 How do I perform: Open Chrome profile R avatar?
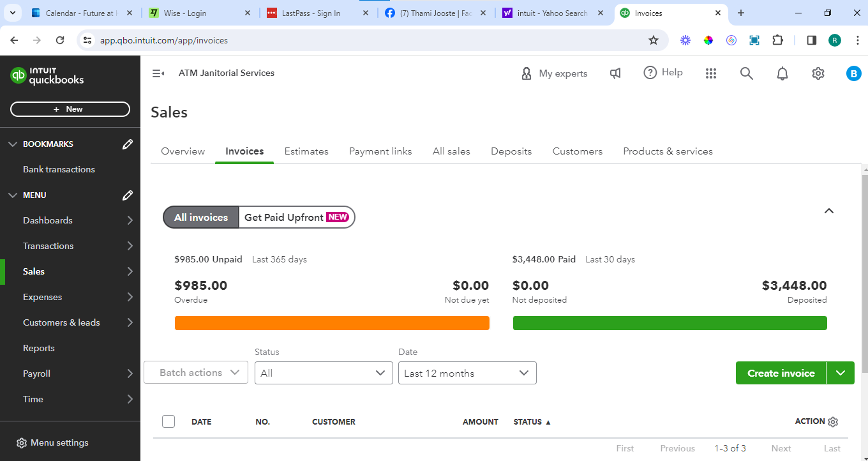(835, 40)
